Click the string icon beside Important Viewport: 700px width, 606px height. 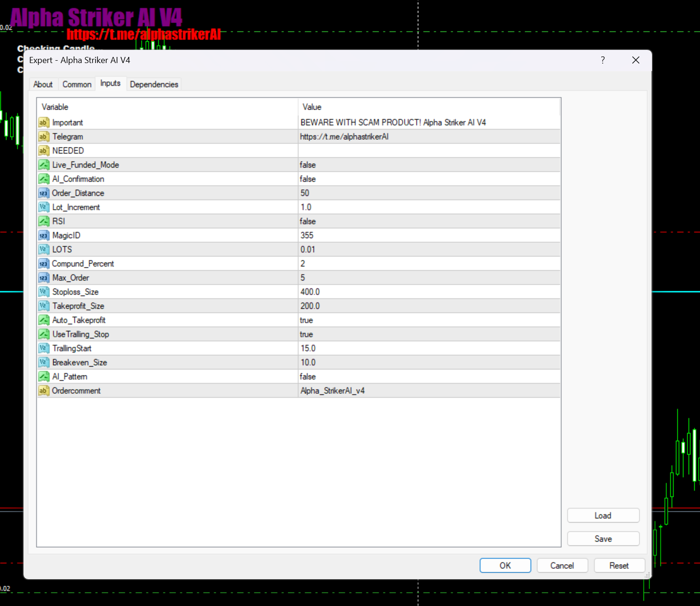coord(44,122)
